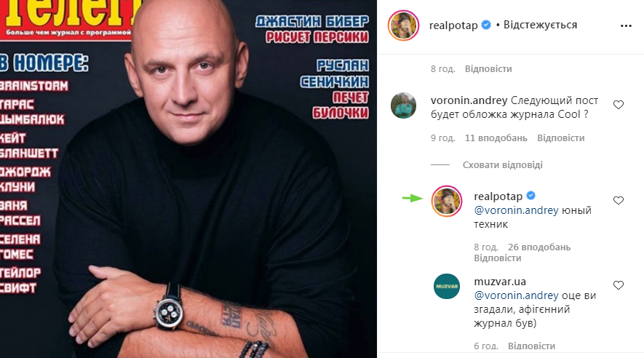This screenshot has width=644, height=358.
Task: Click the verified badge next to reply username
Action: tap(530, 196)
